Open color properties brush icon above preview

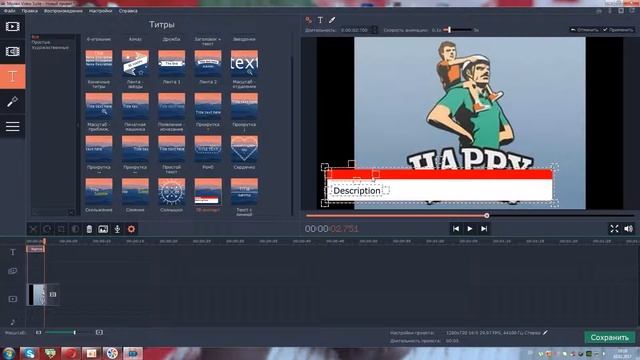tap(332, 20)
